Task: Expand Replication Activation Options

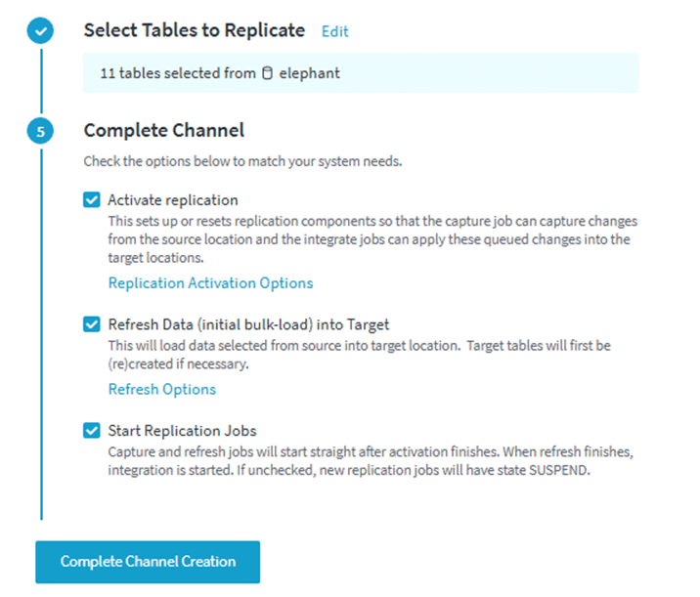Action: (x=210, y=283)
